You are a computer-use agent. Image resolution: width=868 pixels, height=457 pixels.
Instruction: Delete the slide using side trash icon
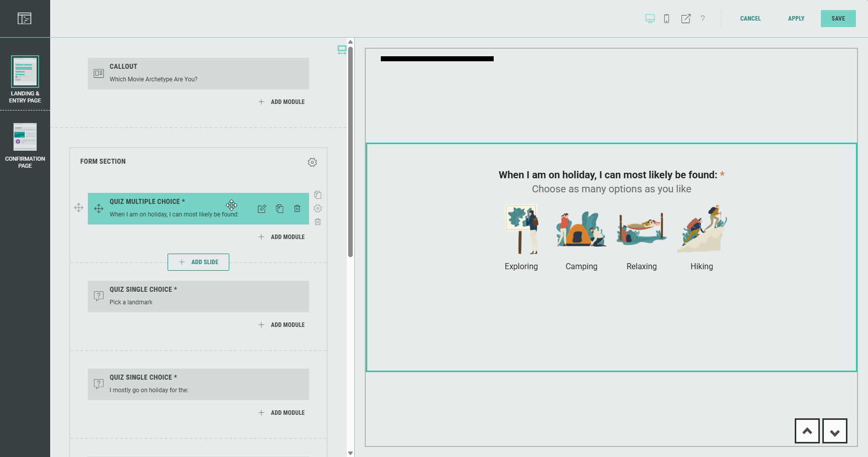tap(318, 221)
